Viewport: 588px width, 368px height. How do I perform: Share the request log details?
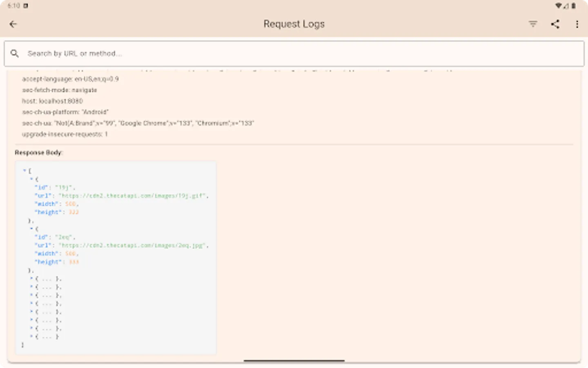point(555,24)
